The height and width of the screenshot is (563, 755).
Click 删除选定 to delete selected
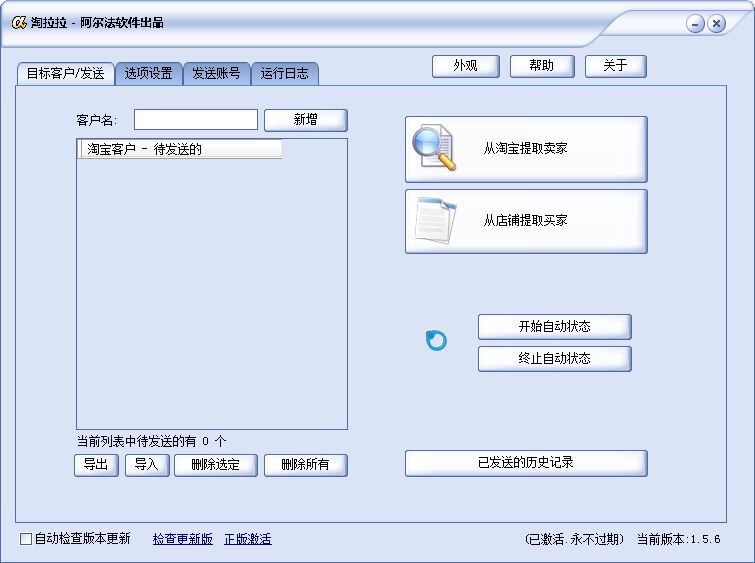coord(216,465)
